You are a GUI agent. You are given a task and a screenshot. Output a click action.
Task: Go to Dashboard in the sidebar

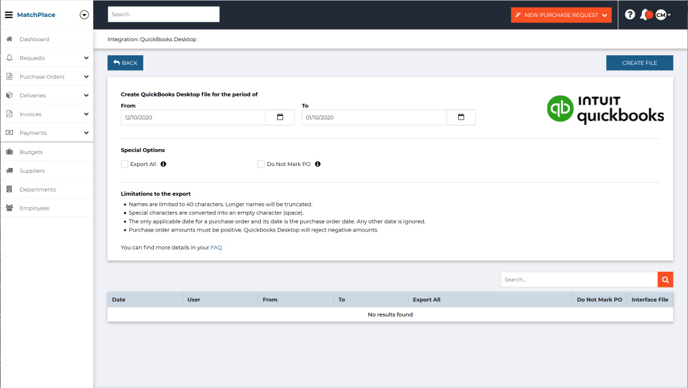coord(34,39)
